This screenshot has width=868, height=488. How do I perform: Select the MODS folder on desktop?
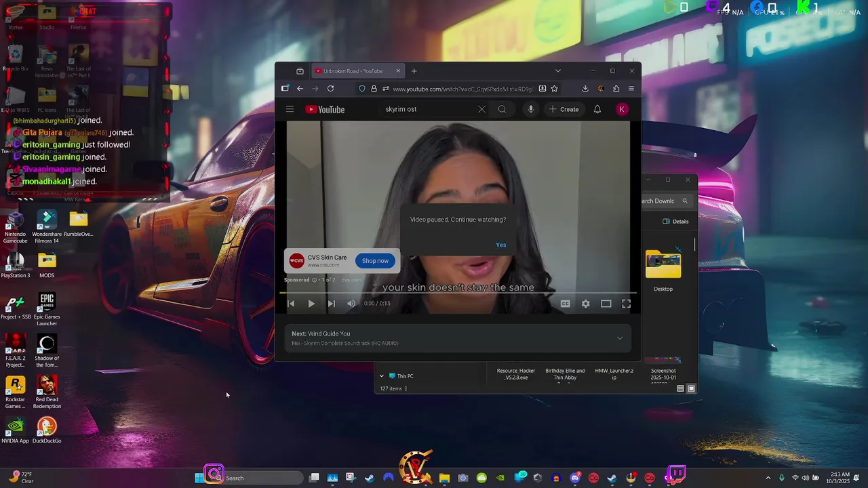click(x=47, y=265)
